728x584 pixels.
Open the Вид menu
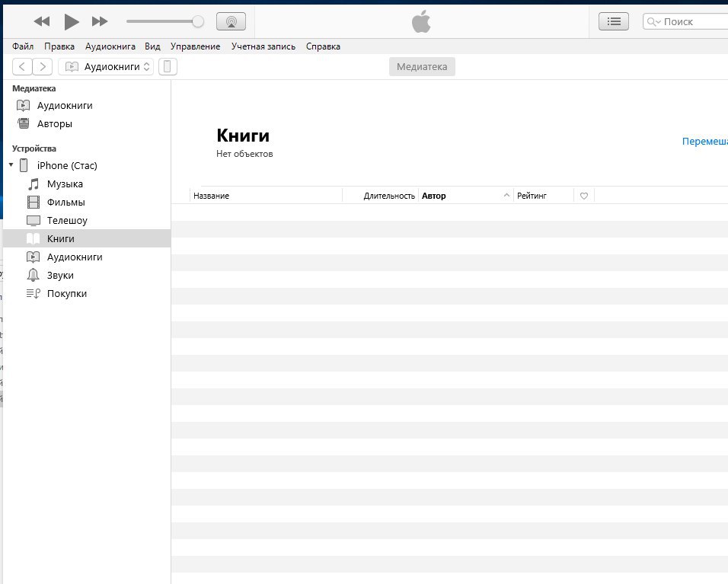[152, 46]
